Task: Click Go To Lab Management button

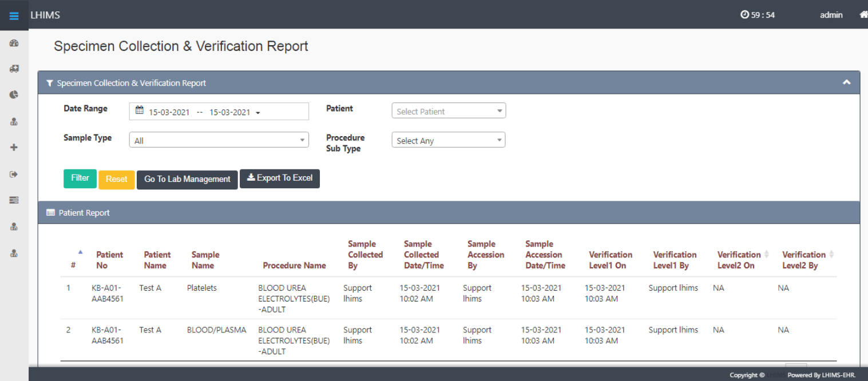Action: point(187,179)
